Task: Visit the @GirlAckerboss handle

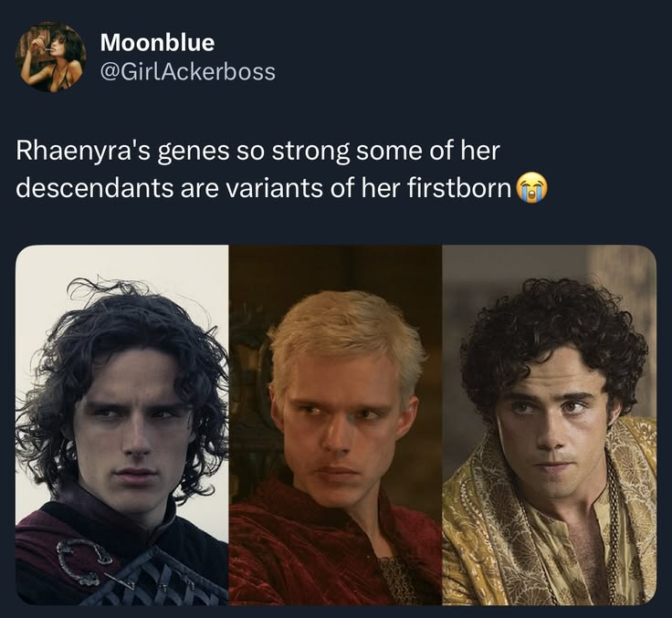Action: (188, 71)
